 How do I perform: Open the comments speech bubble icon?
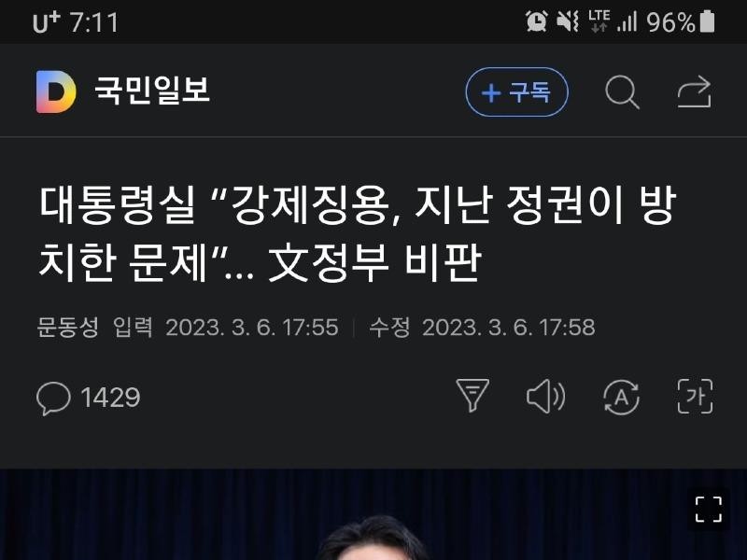(53, 399)
